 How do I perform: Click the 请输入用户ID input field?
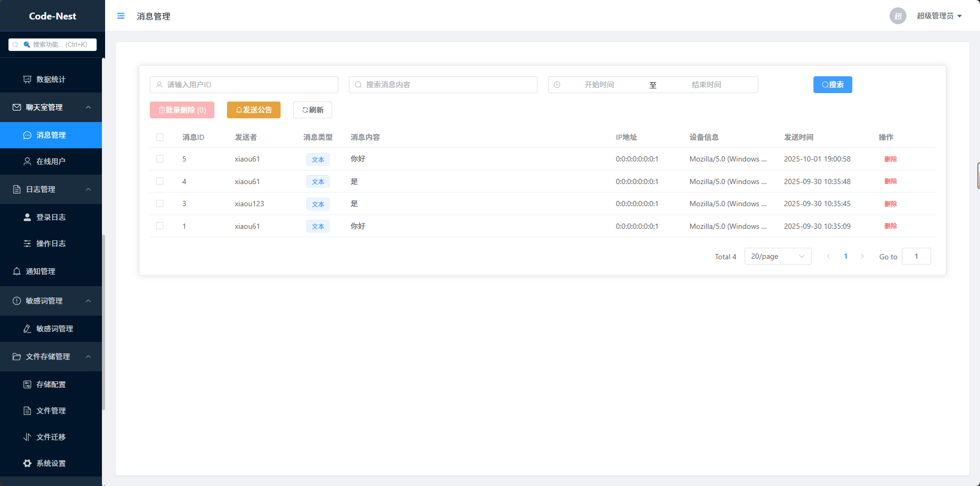click(244, 85)
